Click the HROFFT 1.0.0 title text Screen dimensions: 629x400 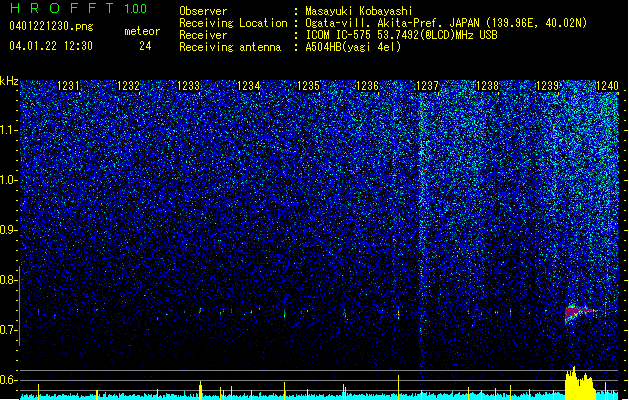78,8
